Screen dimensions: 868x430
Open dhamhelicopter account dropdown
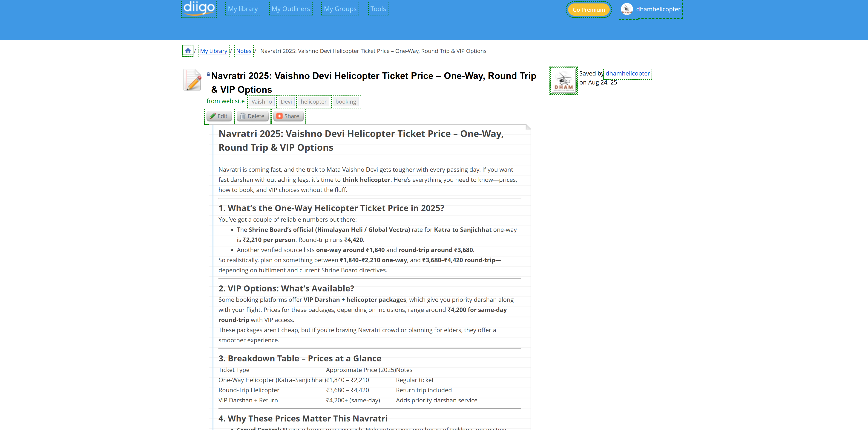(x=658, y=9)
